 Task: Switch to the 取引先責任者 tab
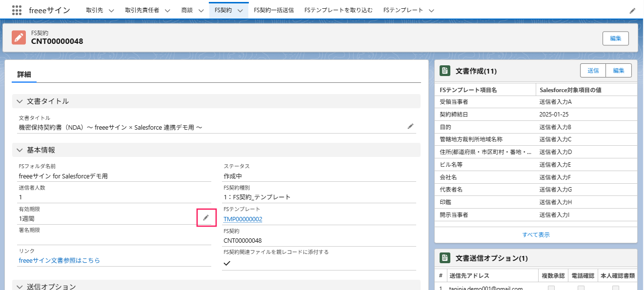coord(142,10)
